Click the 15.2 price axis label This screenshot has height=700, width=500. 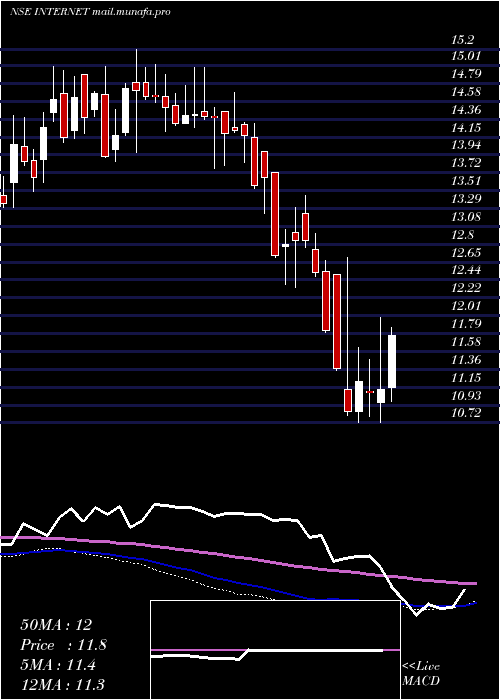(463, 40)
